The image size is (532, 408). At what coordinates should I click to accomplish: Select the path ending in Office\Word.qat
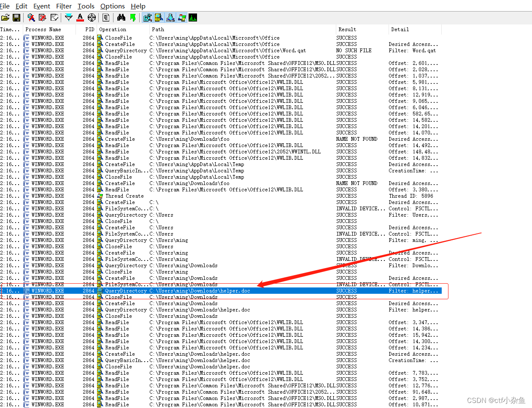pyautogui.click(x=228, y=51)
